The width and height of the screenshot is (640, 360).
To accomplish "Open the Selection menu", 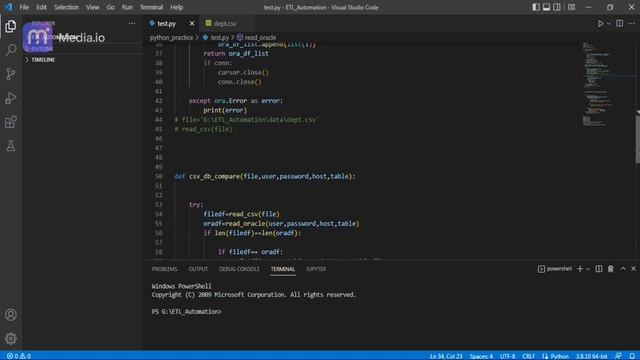I will [66, 7].
